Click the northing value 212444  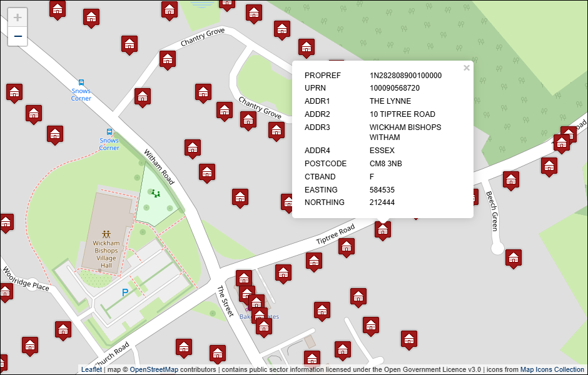coord(382,202)
